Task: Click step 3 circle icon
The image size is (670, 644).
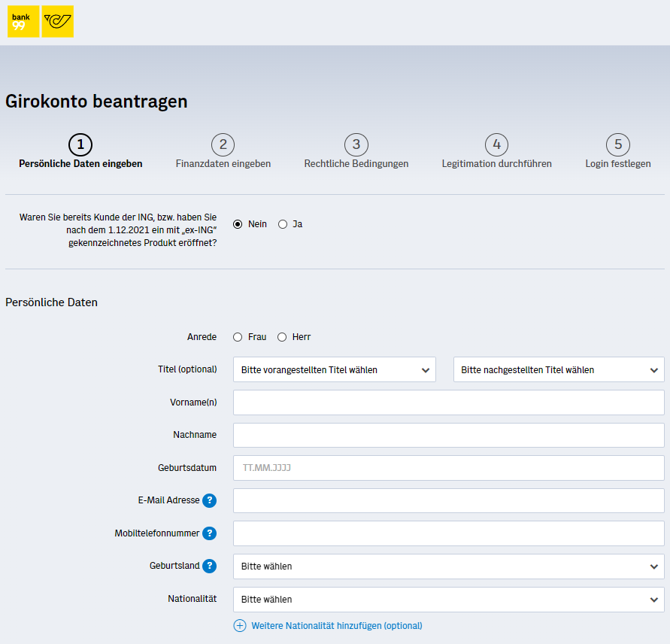Action: pos(356,144)
